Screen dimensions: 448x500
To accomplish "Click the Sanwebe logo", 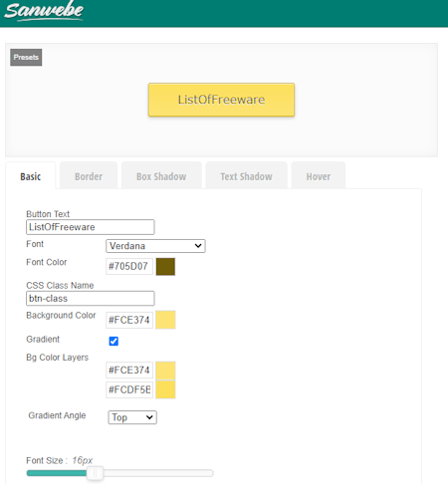I will coord(44,11).
